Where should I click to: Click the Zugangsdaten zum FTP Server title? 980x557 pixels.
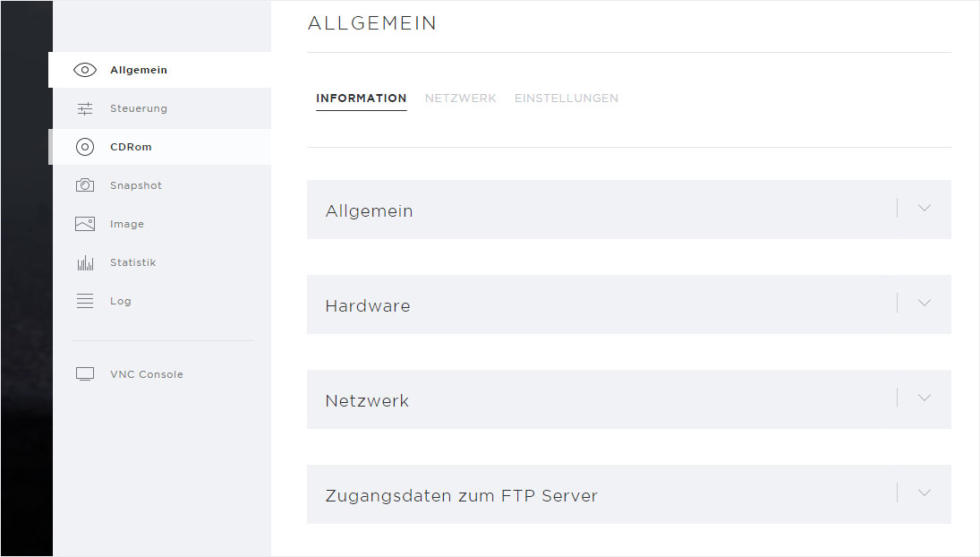(x=461, y=496)
